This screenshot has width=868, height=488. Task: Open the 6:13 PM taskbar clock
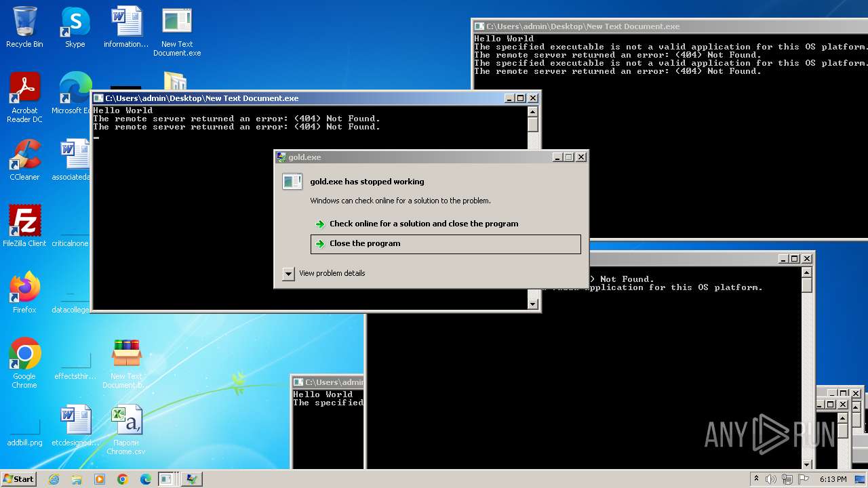833,479
